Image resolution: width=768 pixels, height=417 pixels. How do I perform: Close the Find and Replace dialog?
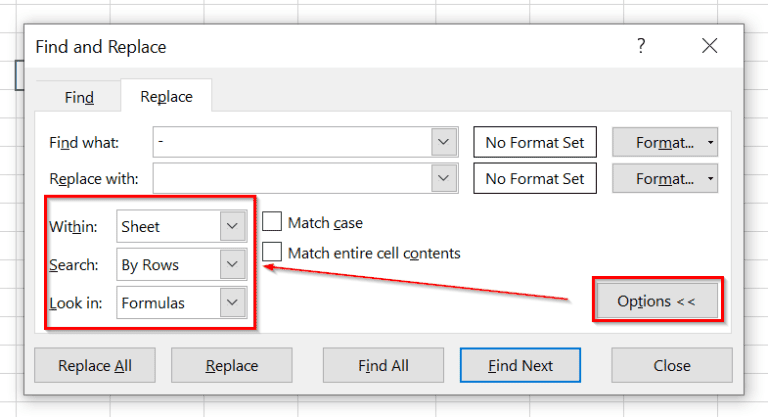tap(709, 46)
